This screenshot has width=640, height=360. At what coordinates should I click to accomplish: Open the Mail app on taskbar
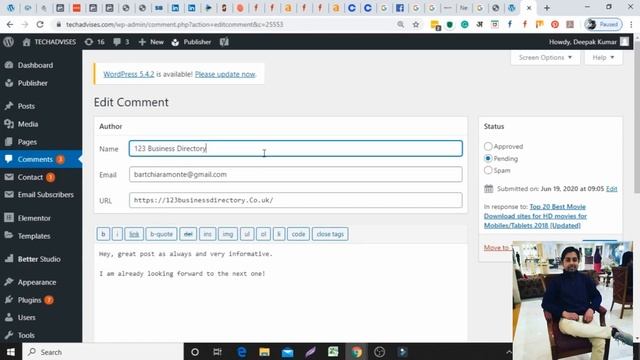287,352
